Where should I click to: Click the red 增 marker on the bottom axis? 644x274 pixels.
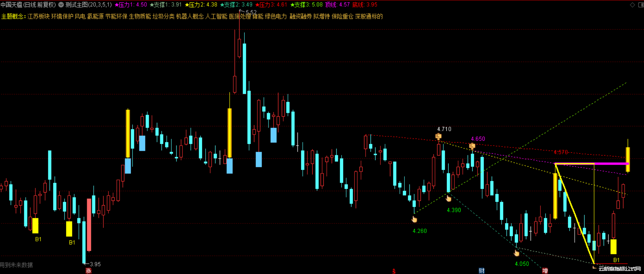click(545, 271)
